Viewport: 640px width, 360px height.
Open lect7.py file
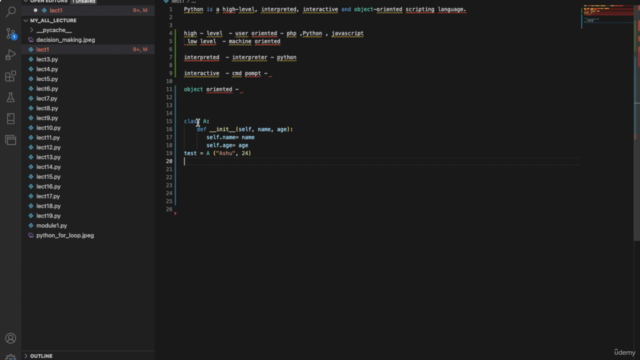pyautogui.click(x=47, y=99)
